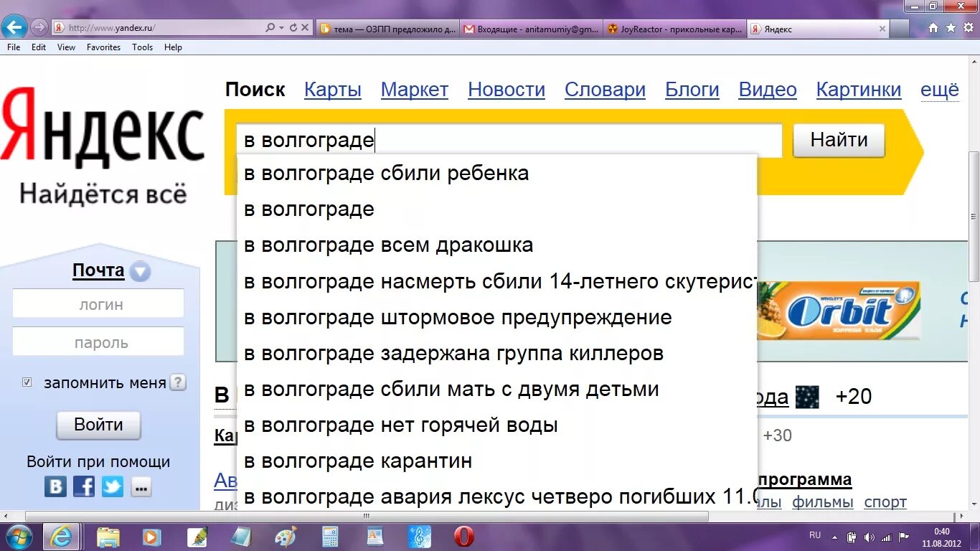Click the Найти search button
The width and height of the screenshot is (980, 551).
click(839, 140)
